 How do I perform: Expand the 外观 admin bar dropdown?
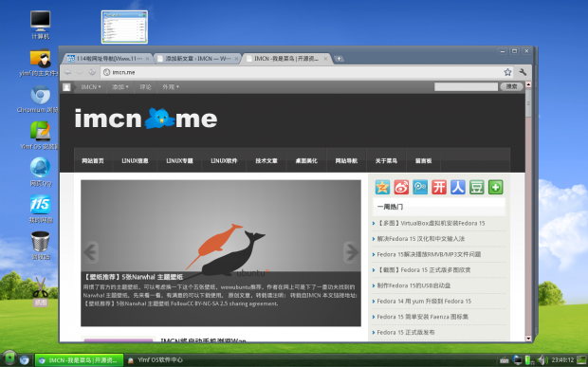pyautogui.click(x=171, y=87)
